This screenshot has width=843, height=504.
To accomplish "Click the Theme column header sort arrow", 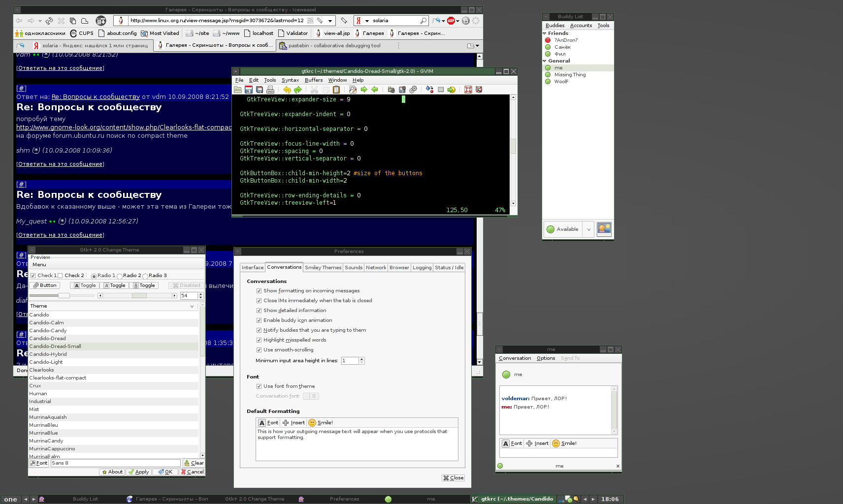I will (x=192, y=306).
